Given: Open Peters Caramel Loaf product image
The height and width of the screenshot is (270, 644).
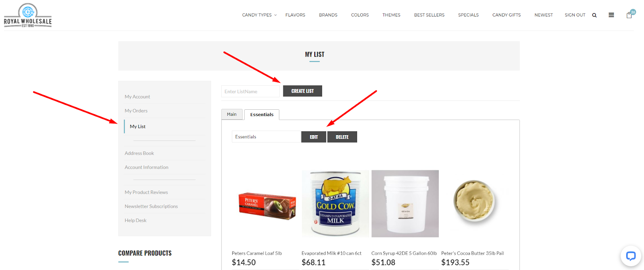Looking at the screenshot, I should click(266, 203).
